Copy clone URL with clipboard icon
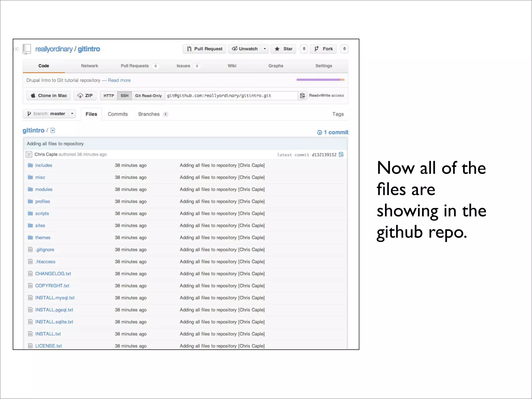The image size is (532, 399). point(302,96)
